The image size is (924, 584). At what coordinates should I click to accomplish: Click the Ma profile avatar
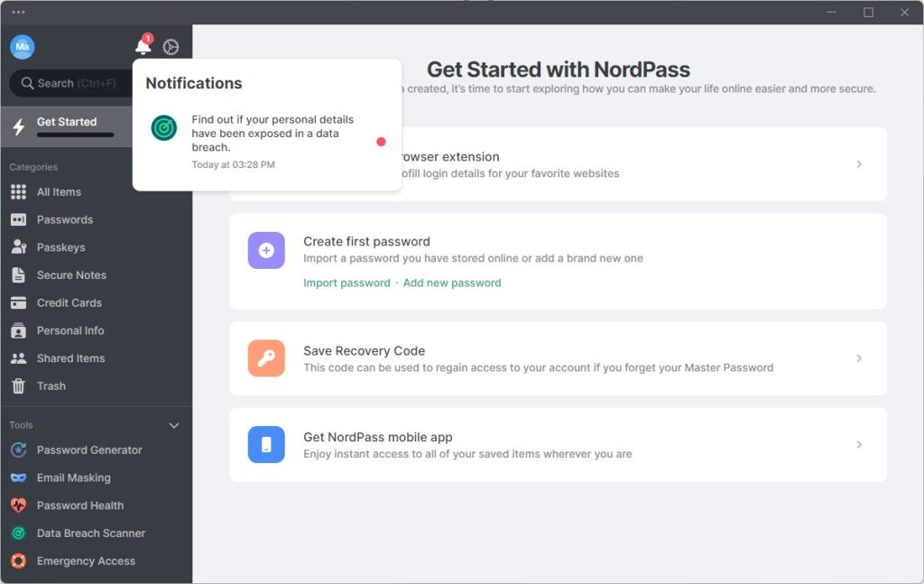click(23, 47)
